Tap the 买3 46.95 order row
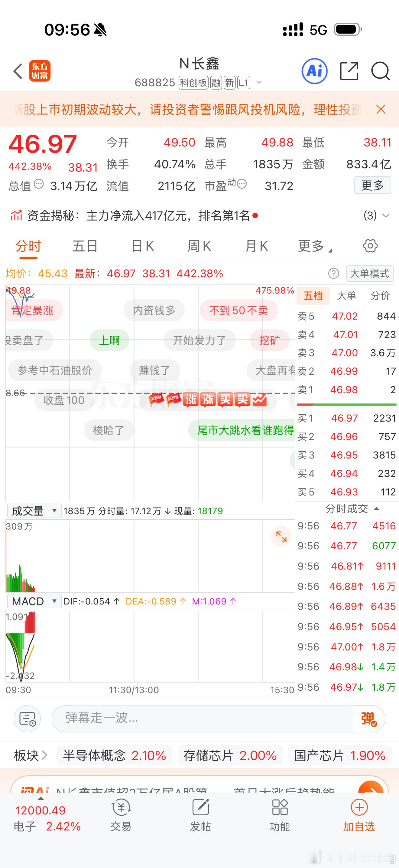Screen dimensions: 399x868 (346, 455)
